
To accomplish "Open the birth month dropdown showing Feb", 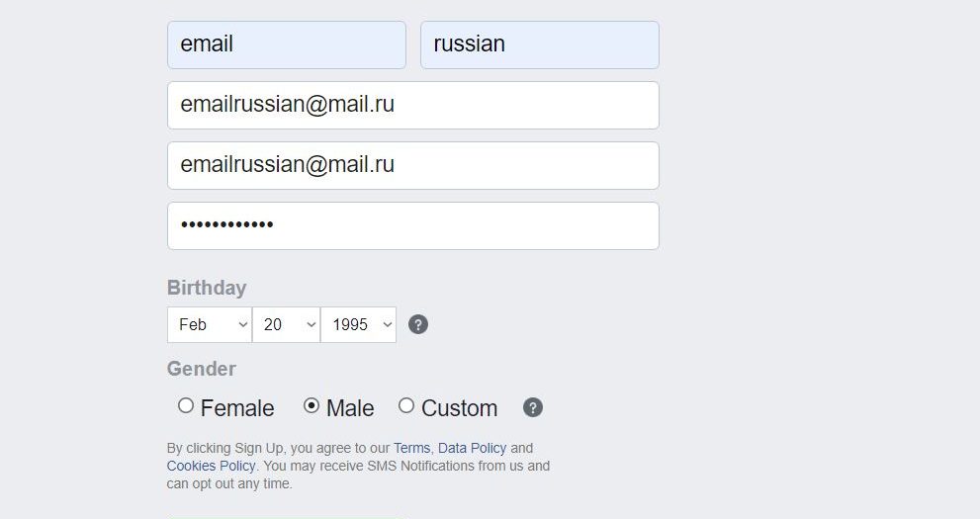I will (x=210, y=325).
